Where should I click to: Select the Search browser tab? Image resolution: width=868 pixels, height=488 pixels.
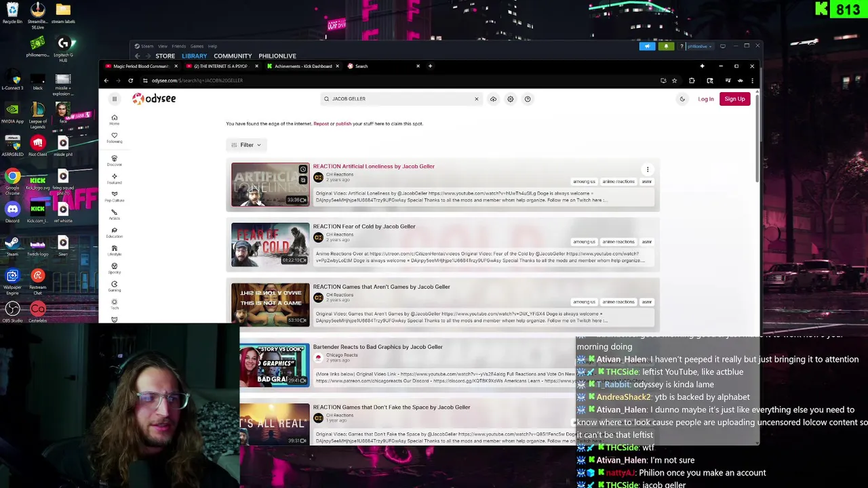coord(383,66)
